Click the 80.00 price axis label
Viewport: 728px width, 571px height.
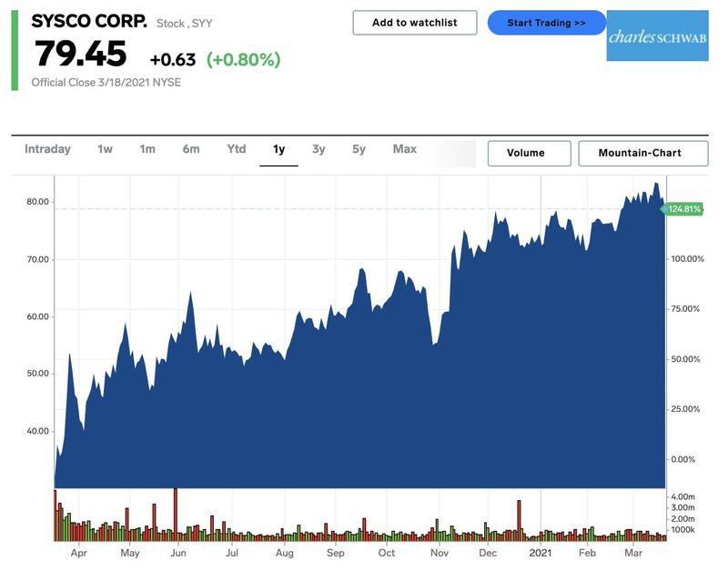click(x=37, y=202)
